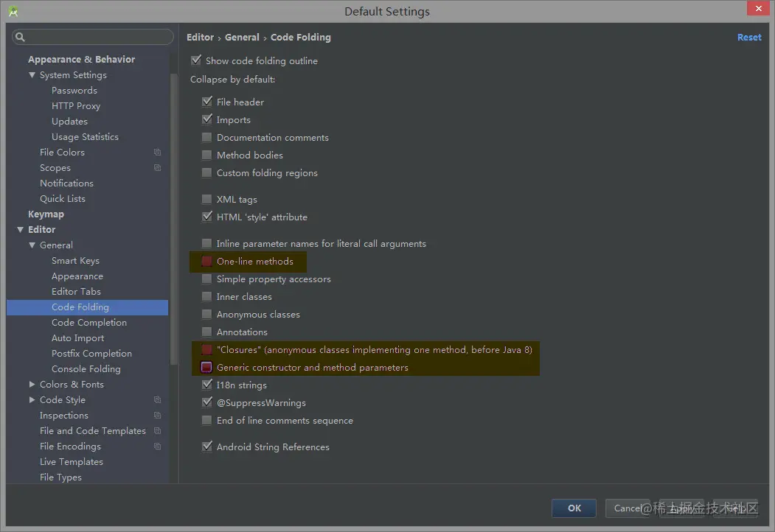
Task: Enable Inline parameter names for literal call arguments
Action: (206, 243)
